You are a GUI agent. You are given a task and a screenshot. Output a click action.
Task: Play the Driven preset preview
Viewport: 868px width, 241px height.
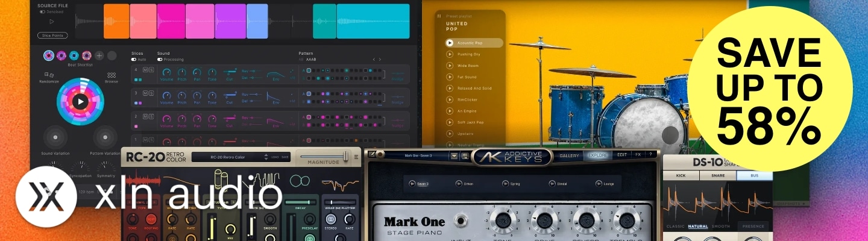459,183
